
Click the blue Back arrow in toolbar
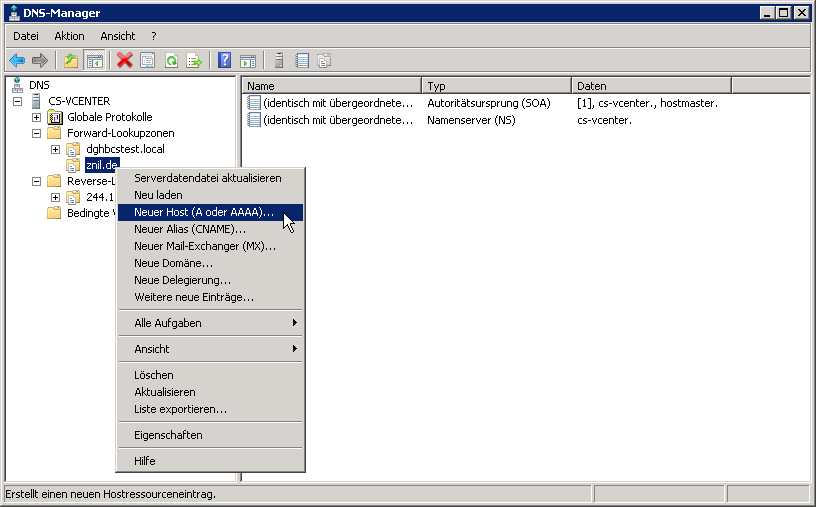pos(17,61)
